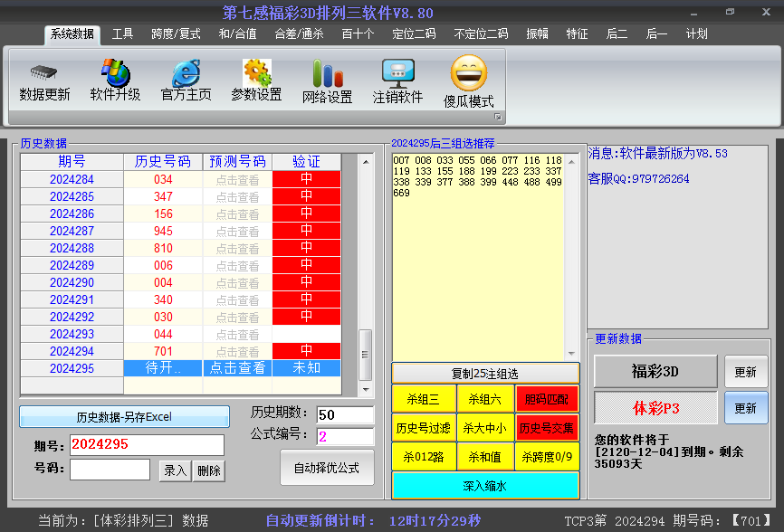784x532 pixels.
Task: Click the 删除 button
Action: tap(209, 470)
